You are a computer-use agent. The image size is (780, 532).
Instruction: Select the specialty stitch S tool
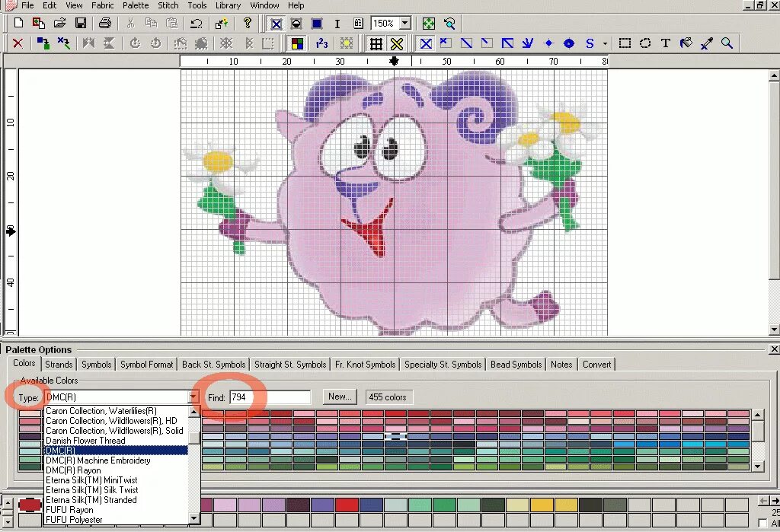pos(590,43)
